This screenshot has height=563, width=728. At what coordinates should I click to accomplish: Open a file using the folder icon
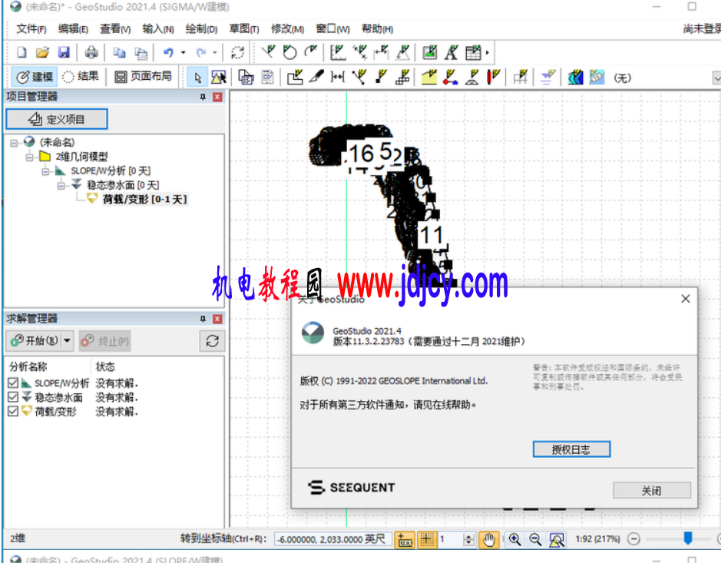(x=42, y=52)
